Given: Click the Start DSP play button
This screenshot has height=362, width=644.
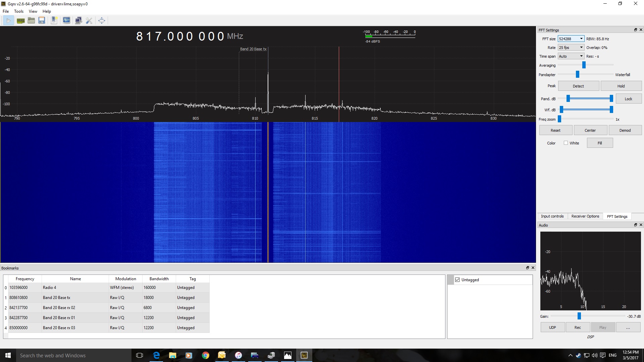Looking at the screenshot, I should pos(8,20).
